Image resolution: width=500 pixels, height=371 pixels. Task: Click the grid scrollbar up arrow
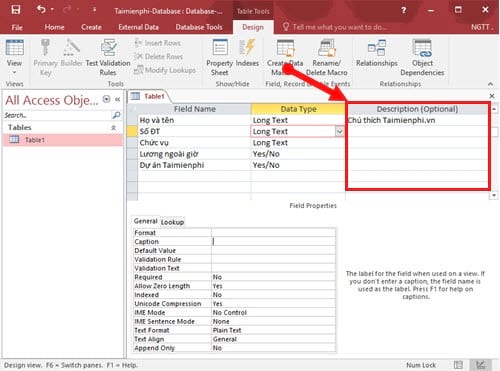494,109
